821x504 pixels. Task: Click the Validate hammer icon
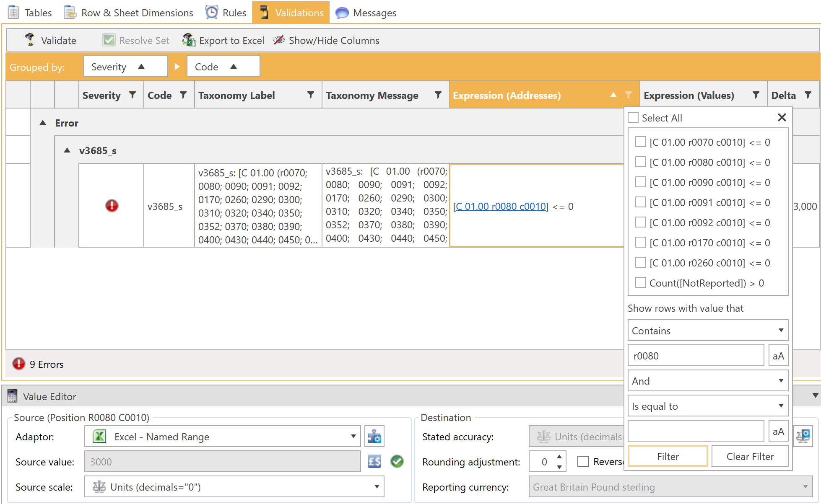tap(30, 40)
